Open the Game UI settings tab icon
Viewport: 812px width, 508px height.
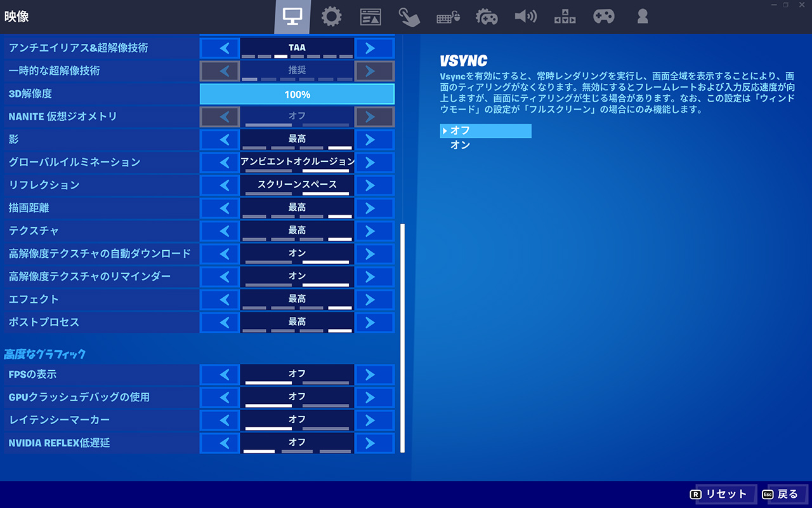pos(370,17)
